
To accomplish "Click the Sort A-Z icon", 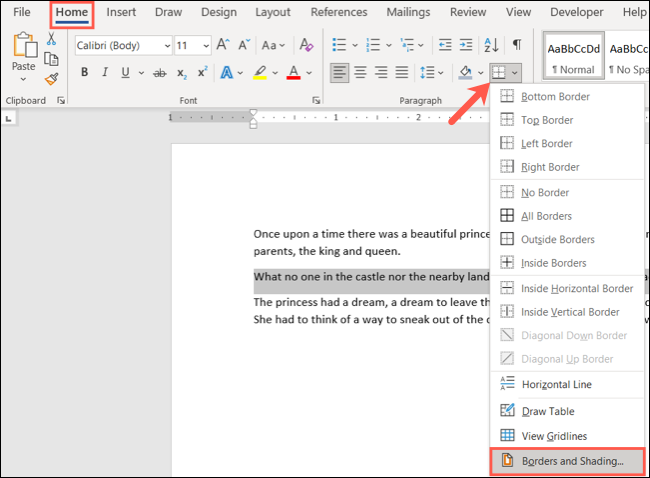I will tap(491, 45).
